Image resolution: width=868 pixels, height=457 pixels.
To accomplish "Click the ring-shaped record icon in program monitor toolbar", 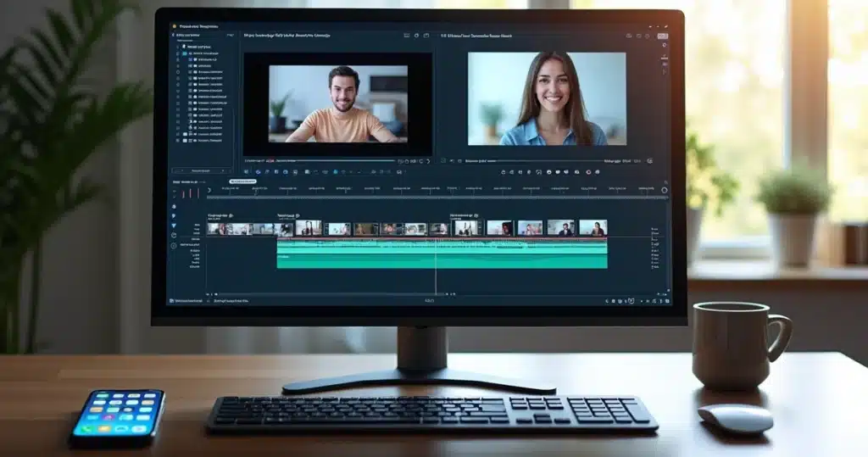I will click(588, 172).
